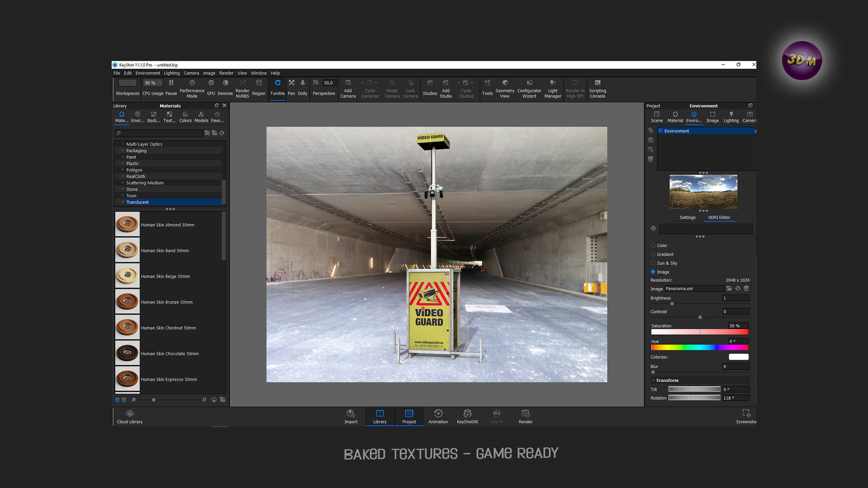This screenshot has height=488, width=868.
Task: Click the Render button at the bottom
Action: [525, 416]
